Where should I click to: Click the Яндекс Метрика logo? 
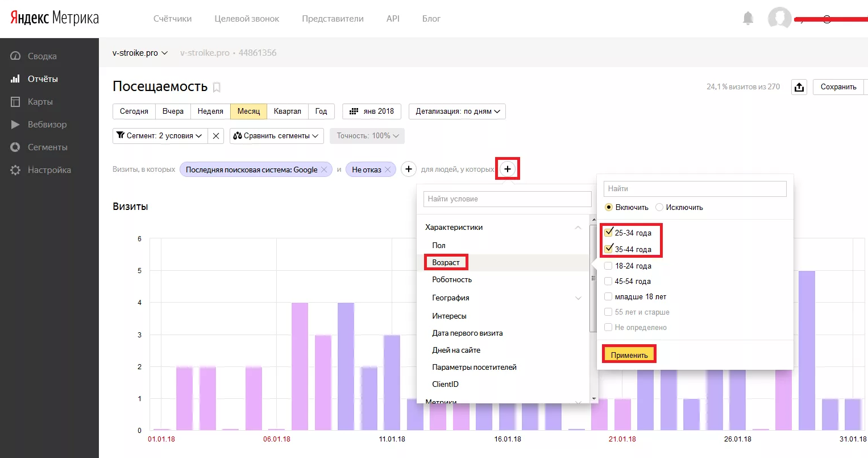point(55,18)
